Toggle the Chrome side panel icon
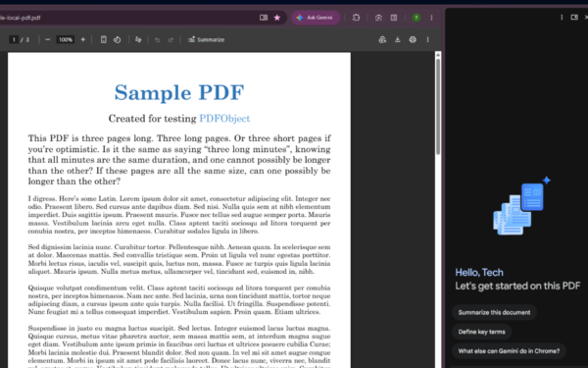This screenshot has width=588, height=368. tap(394, 18)
